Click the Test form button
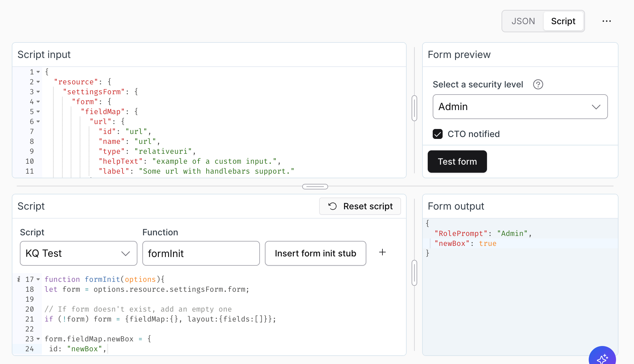Image resolution: width=634 pixels, height=364 pixels. coord(457,162)
